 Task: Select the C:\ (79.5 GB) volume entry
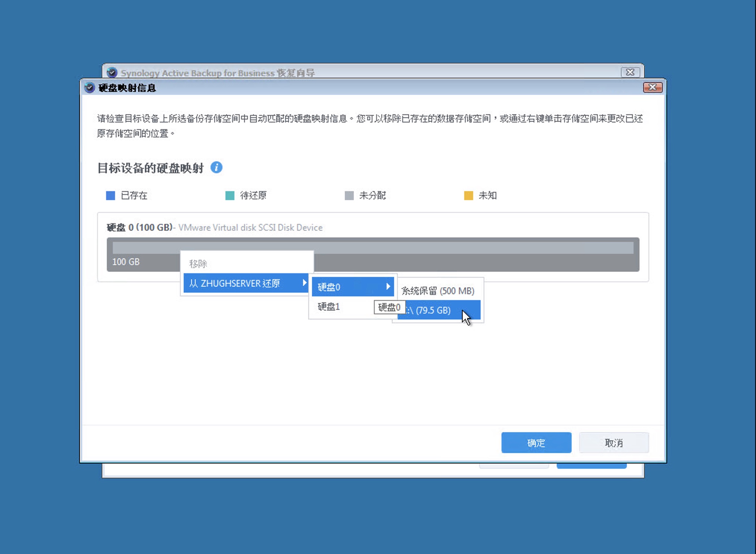tap(439, 310)
